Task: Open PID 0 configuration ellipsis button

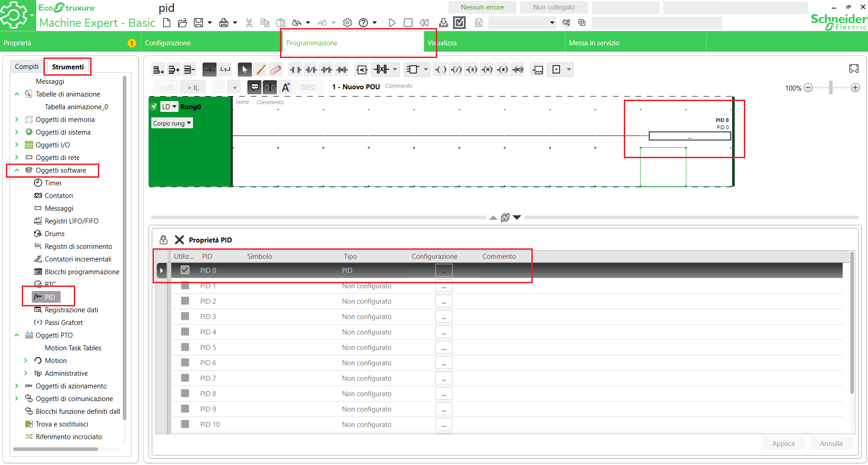Action: point(444,271)
